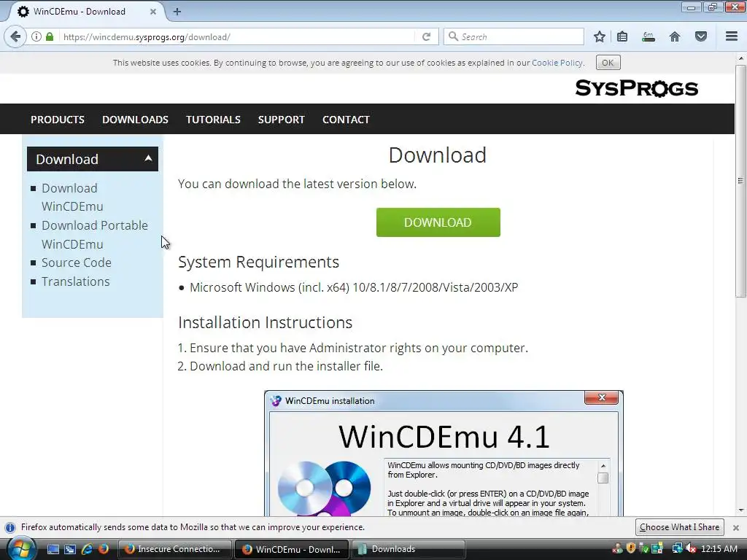
Task: Click the Microsoft Windows requirements line
Action: 354,287
